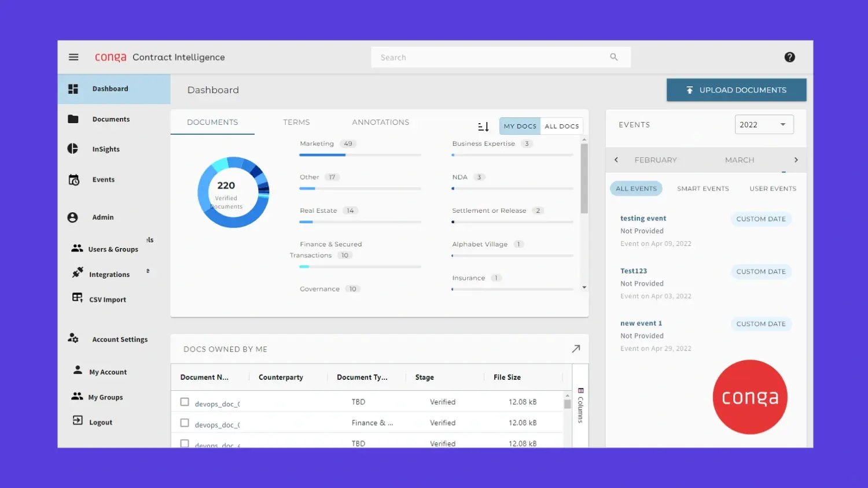Click the Search input field

coord(501,57)
